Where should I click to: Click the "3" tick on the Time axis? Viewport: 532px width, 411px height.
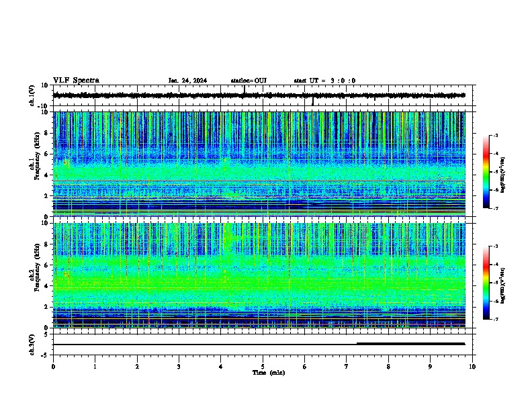coord(179,367)
